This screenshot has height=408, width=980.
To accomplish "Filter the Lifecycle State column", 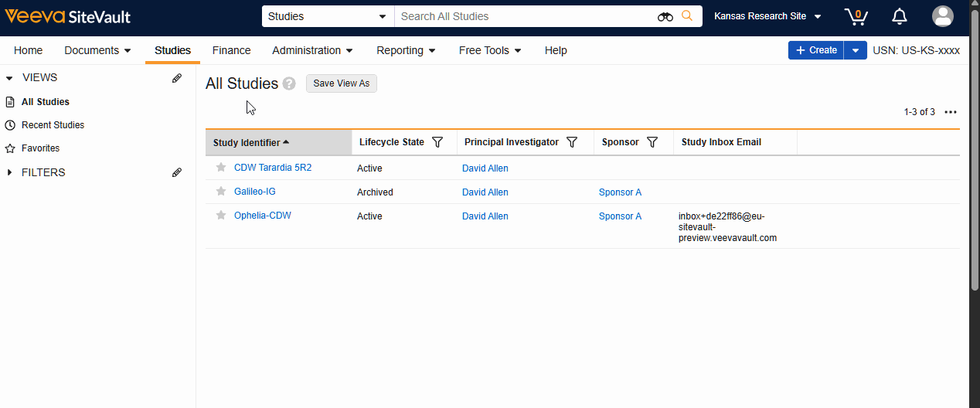I will [x=437, y=142].
